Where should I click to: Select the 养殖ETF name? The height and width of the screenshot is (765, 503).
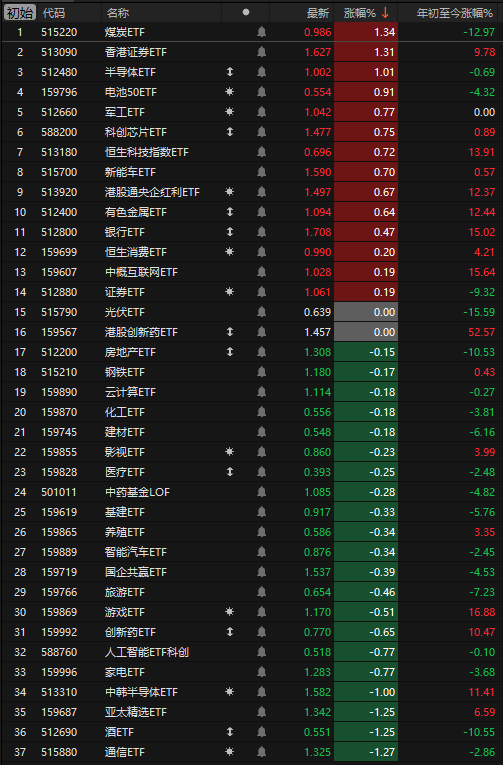tap(125, 532)
